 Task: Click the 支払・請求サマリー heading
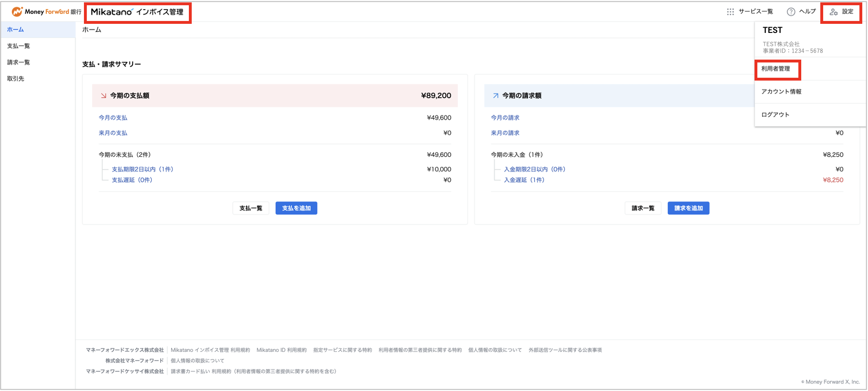pos(112,64)
